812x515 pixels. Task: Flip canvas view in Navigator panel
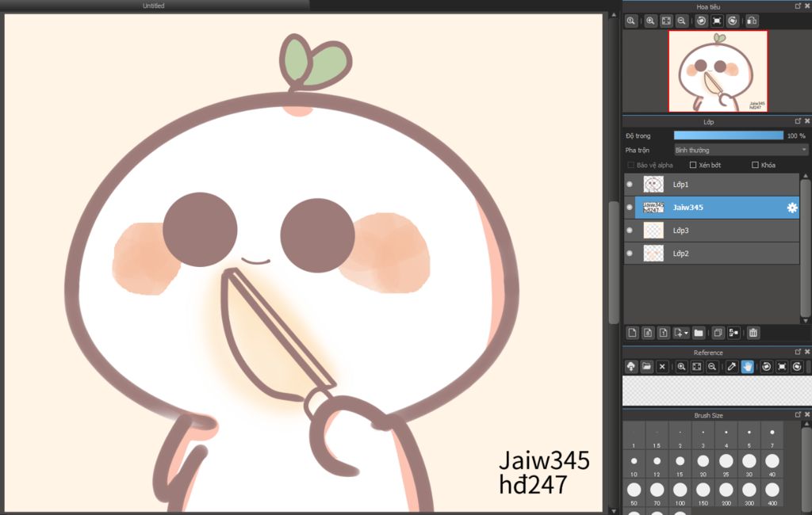752,21
